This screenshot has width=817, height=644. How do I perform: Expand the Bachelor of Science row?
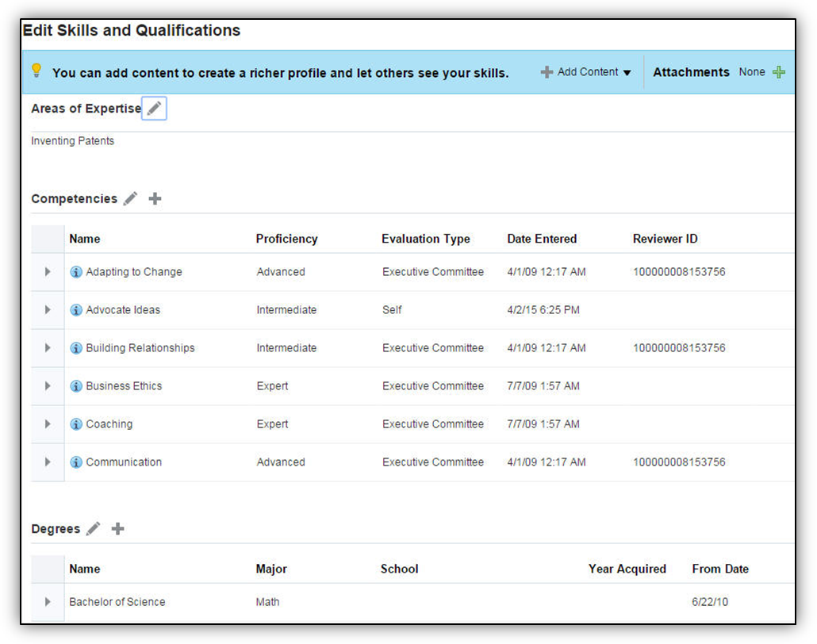pos(48,602)
